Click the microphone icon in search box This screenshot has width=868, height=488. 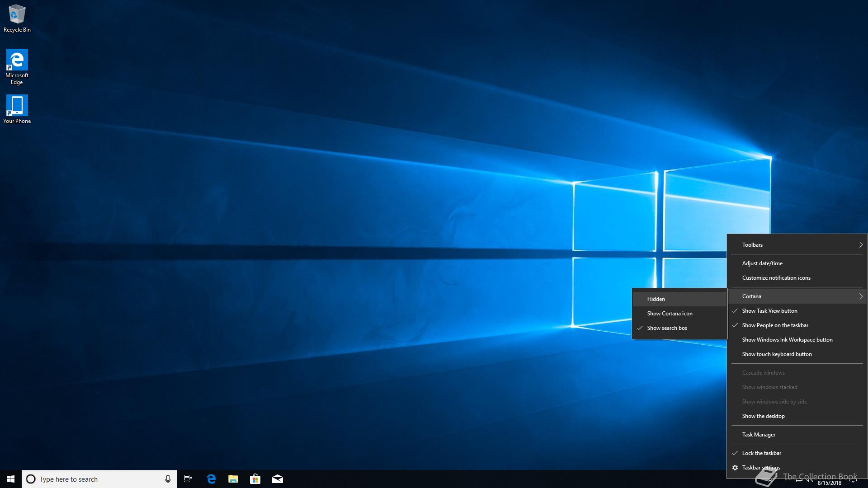coord(168,479)
